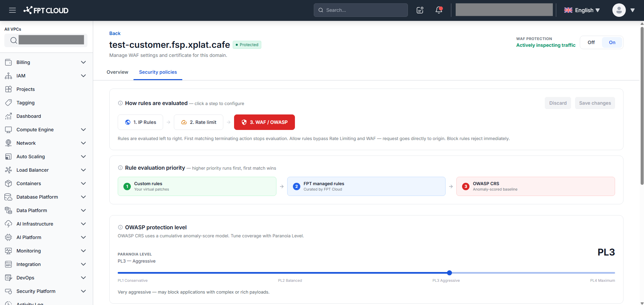This screenshot has width=644, height=305.
Task: Open the 1. IP Rules step
Action: click(x=140, y=122)
